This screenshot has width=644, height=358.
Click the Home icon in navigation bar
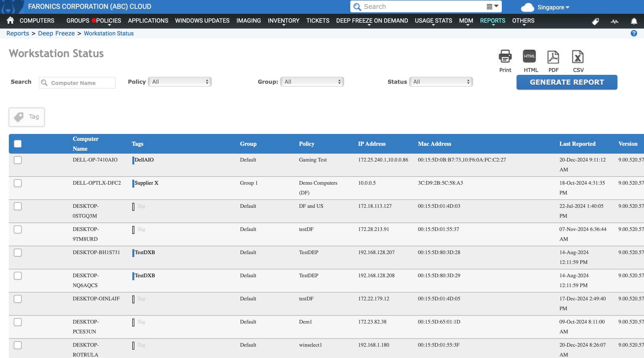tap(10, 20)
